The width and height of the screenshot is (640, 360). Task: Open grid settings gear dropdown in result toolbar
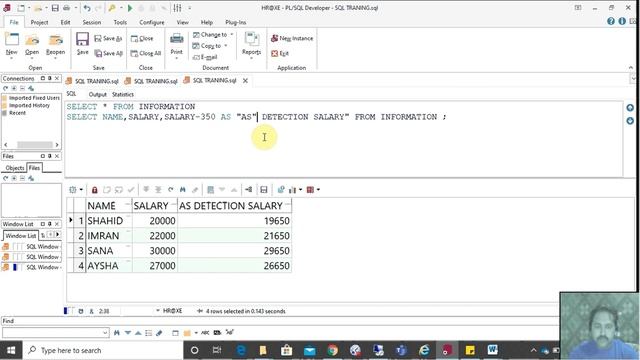pos(81,190)
